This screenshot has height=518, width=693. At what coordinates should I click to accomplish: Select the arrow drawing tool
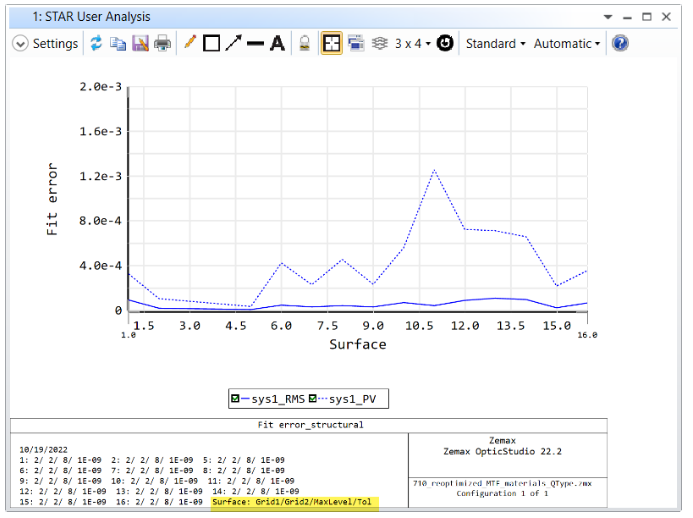[x=233, y=44]
